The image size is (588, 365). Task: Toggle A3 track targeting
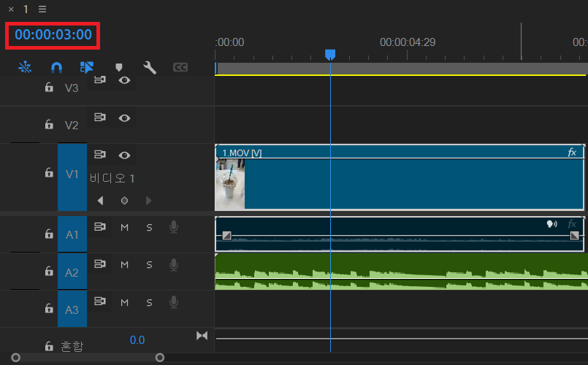[x=72, y=309]
